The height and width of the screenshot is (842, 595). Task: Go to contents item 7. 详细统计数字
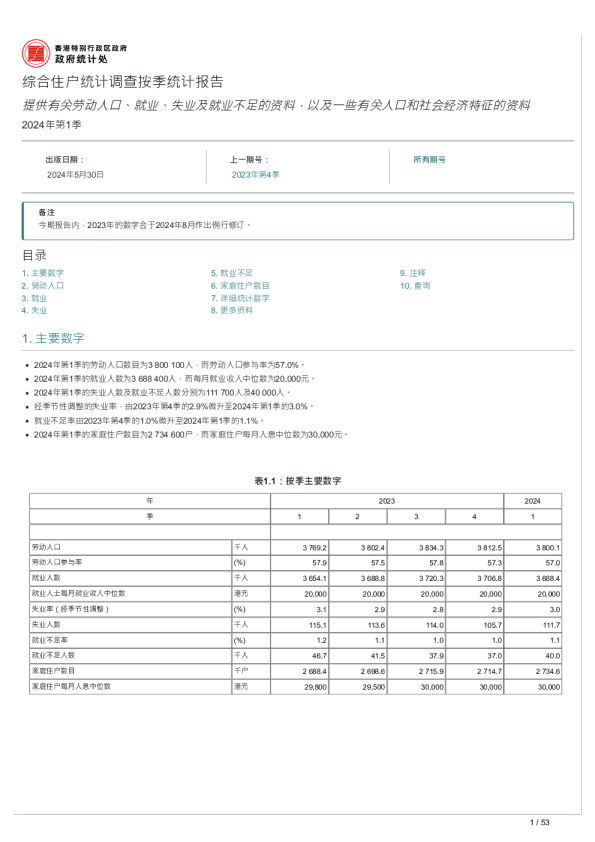[240, 298]
